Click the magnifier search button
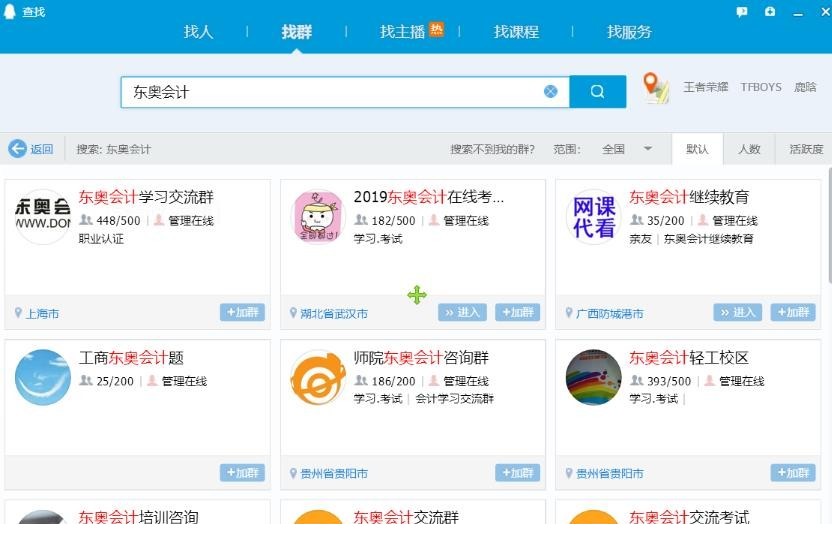 (597, 92)
